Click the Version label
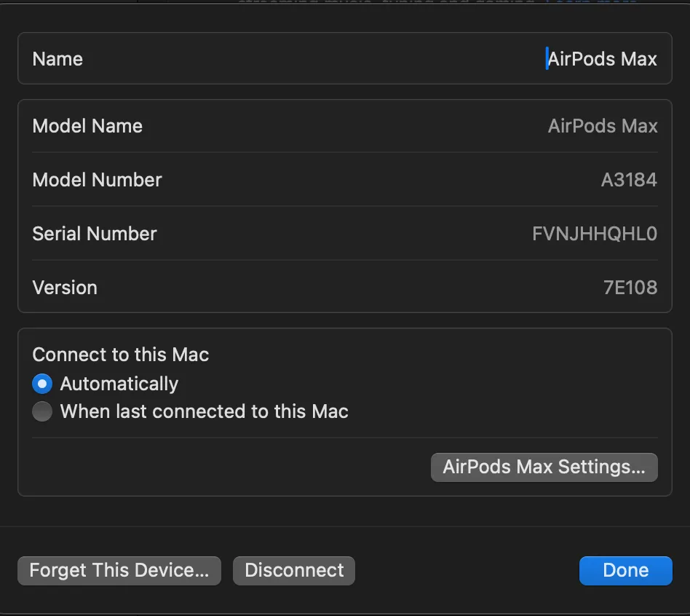This screenshot has height=616, width=690. coord(65,288)
